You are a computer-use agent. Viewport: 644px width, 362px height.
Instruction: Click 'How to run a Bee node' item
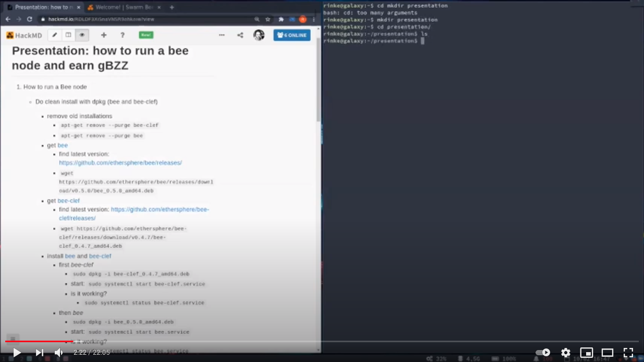pyautogui.click(x=55, y=87)
